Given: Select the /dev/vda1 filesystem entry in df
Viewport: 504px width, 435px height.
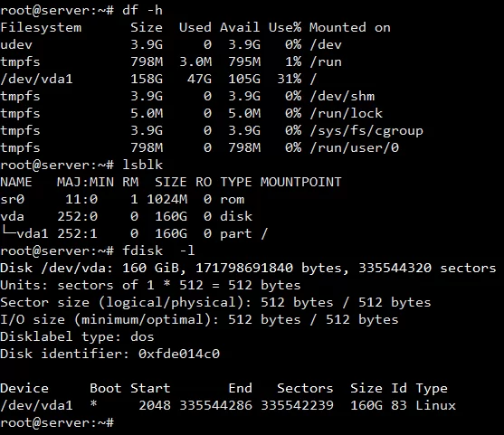Looking at the screenshot, I should pos(36,79).
